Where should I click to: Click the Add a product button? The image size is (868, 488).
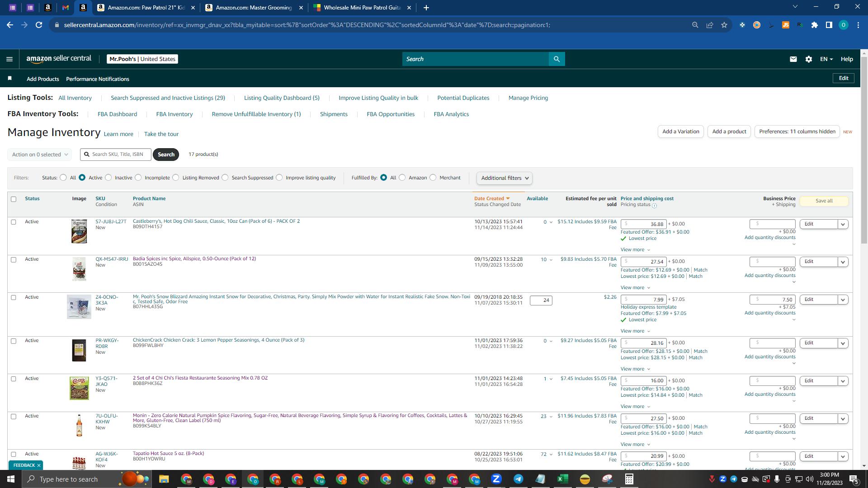coord(729,131)
